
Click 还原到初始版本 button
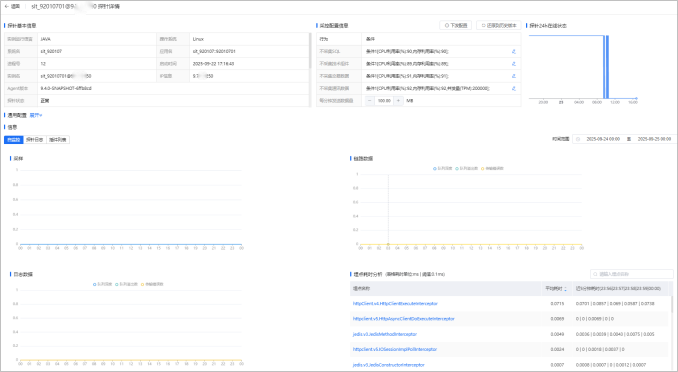(x=499, y=26)
